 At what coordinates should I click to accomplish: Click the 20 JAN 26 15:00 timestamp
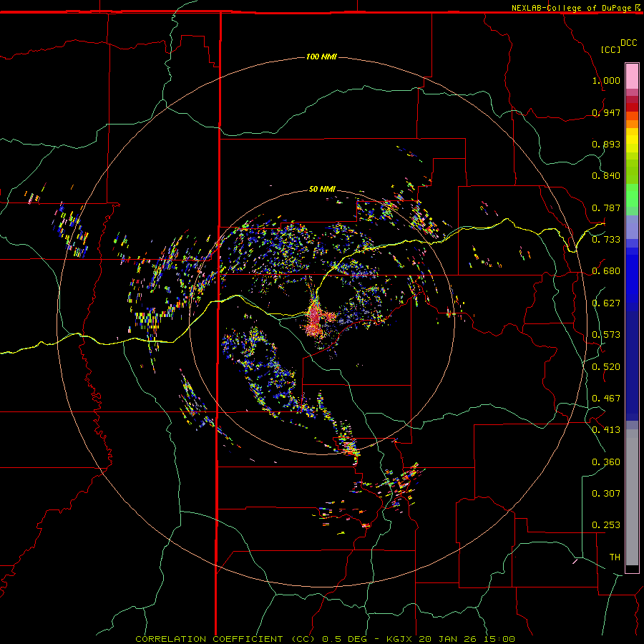(467, 639)
